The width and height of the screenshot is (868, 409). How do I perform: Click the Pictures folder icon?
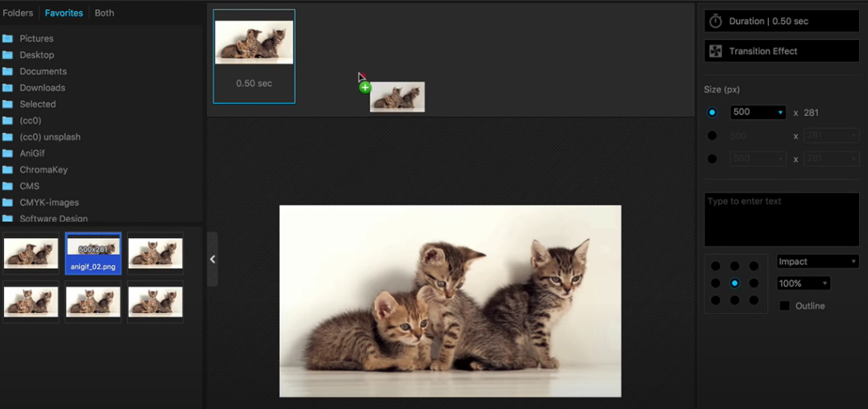click(x=8, y=38)
